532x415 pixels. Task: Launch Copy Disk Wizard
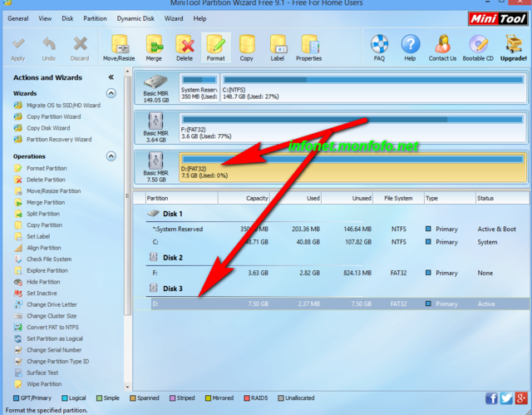pos(48,128)
